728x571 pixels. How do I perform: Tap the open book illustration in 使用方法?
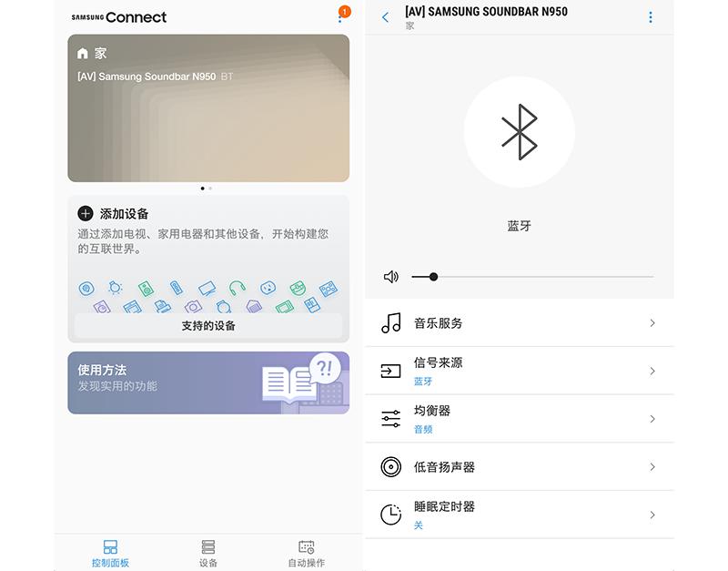[288, 383]
